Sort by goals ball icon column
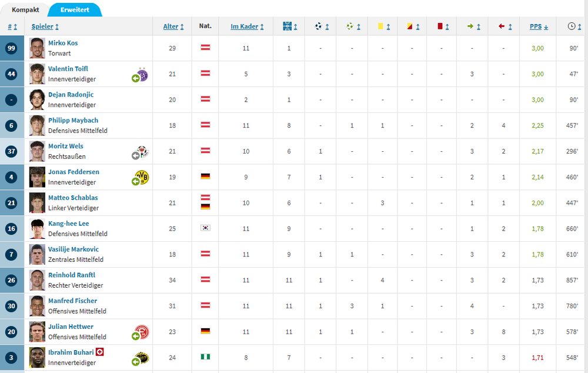Screen dimensions: 588x373 [322, 26]
